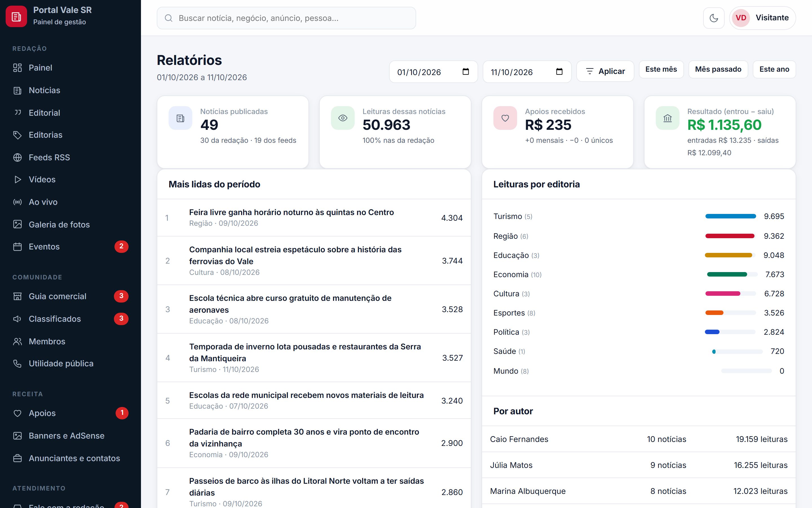Click the Galeria de fotos image icon
This screenshot has height=508, width=812.
(17, 224)
